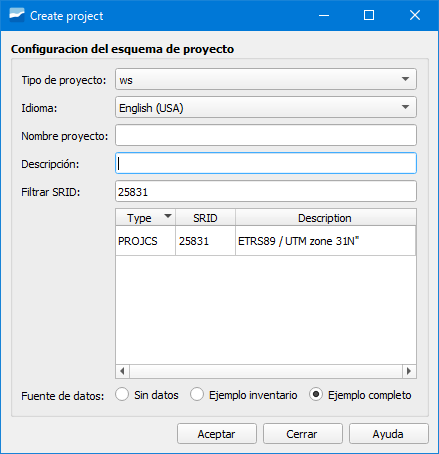Close the Create project window

click(x=415, y=15)
